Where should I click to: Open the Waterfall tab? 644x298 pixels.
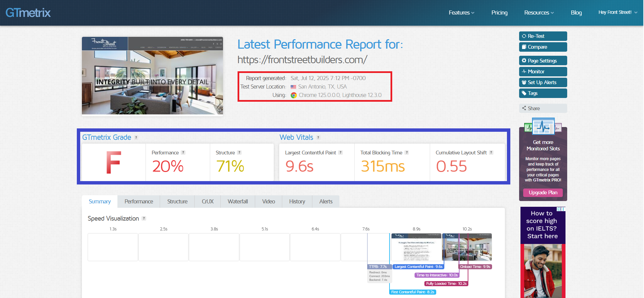(238, 201)
